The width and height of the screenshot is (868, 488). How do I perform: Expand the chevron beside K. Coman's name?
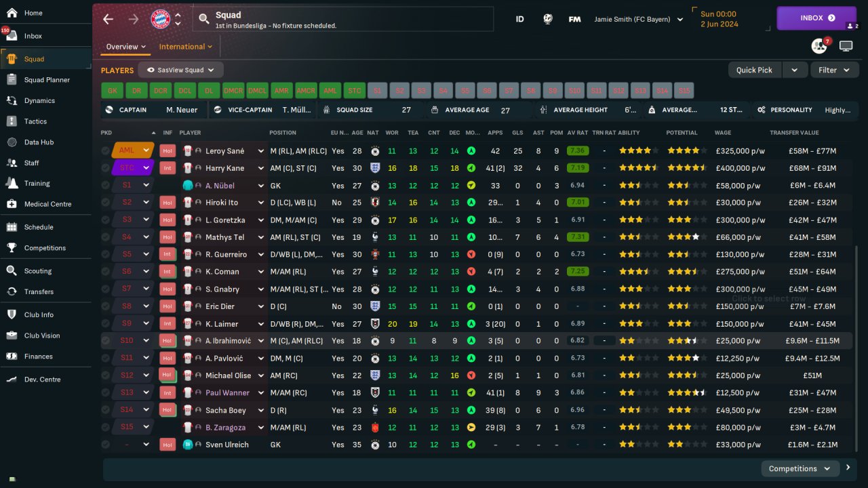point(260,272)
